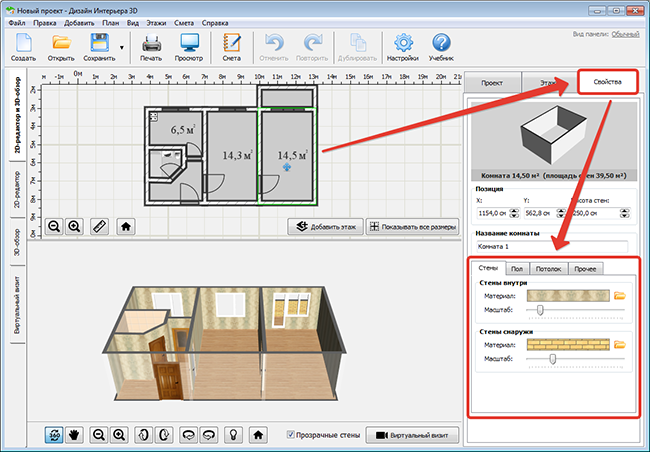The width and height of the screenshot is (650, 452).
Task: Click Добавить этаж button
Action: pyautogui.click(x=325, y=227)
